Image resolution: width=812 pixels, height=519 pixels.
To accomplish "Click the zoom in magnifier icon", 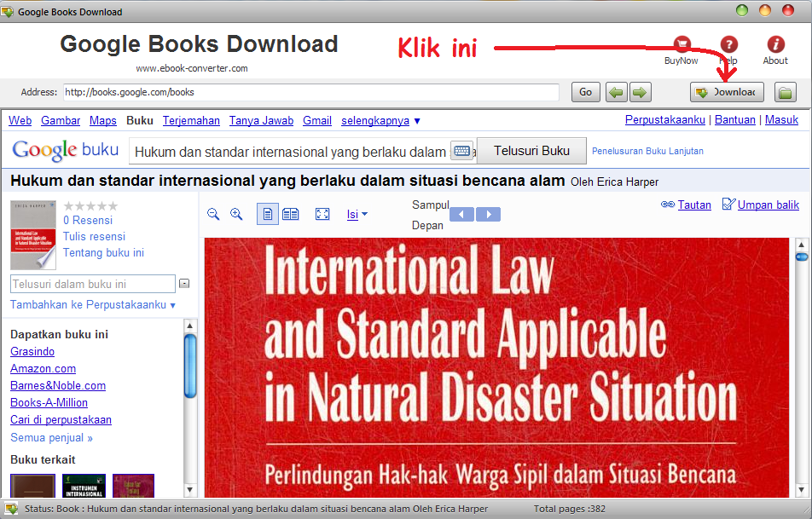I will tap(236, 214).
